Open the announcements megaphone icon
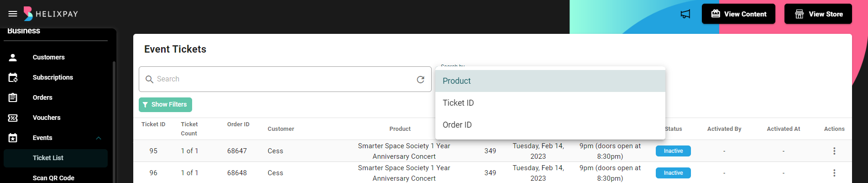Viewport: 868px width, 183px height. click(685, 14)
